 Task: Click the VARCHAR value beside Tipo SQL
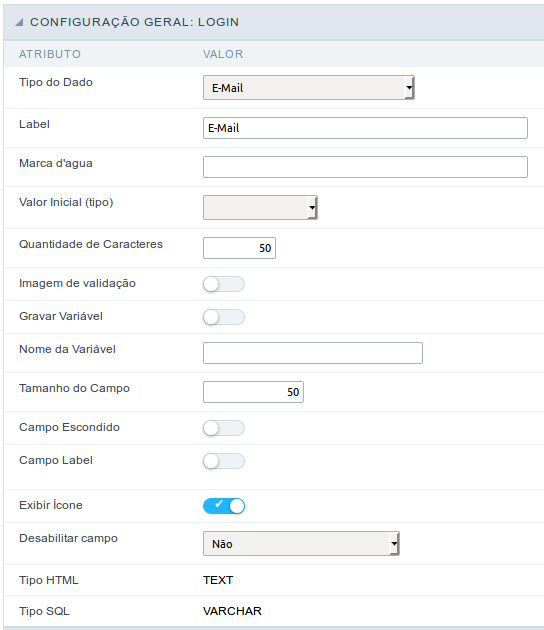coord(232,611)
